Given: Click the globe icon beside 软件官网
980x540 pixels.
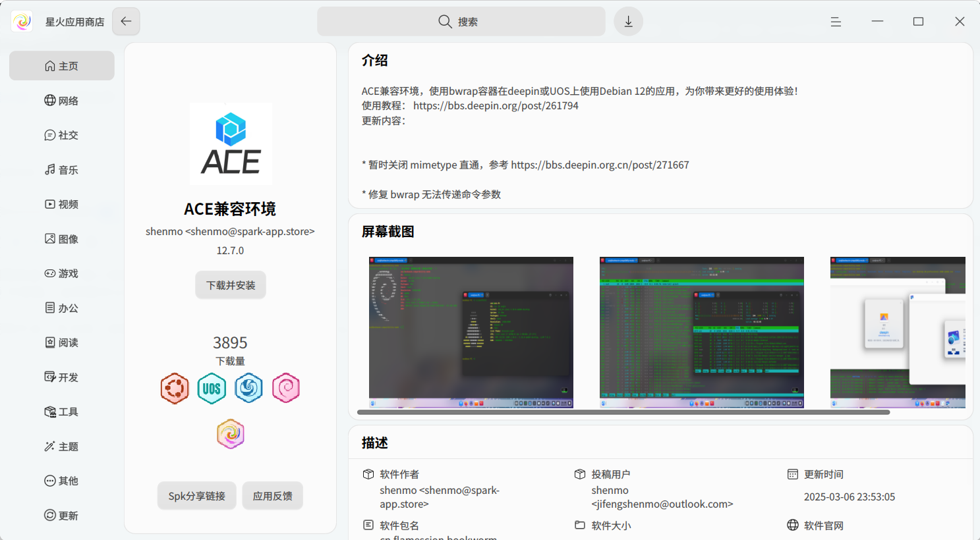Looking at the screenshot, I should pos(793,525).
